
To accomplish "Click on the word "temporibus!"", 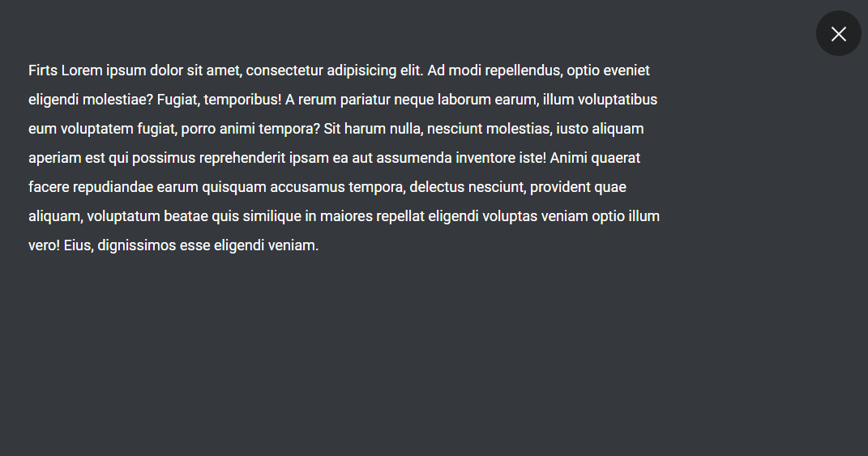I will (242, 100).
